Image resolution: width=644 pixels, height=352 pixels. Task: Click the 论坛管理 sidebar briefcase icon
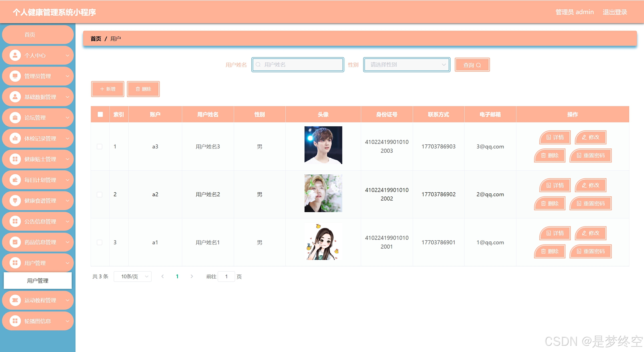click(15, 118)
